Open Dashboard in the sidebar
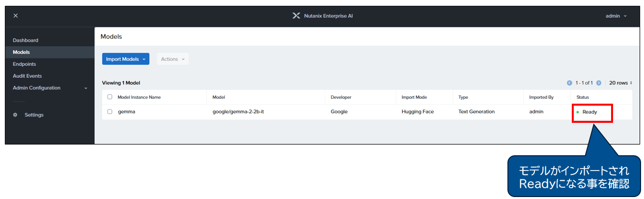Screen dimensions: 644x199 (26, 40)
